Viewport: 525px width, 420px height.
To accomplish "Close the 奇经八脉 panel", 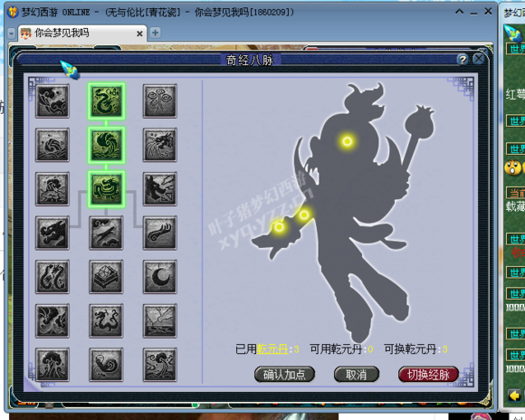I will [479, 59].
